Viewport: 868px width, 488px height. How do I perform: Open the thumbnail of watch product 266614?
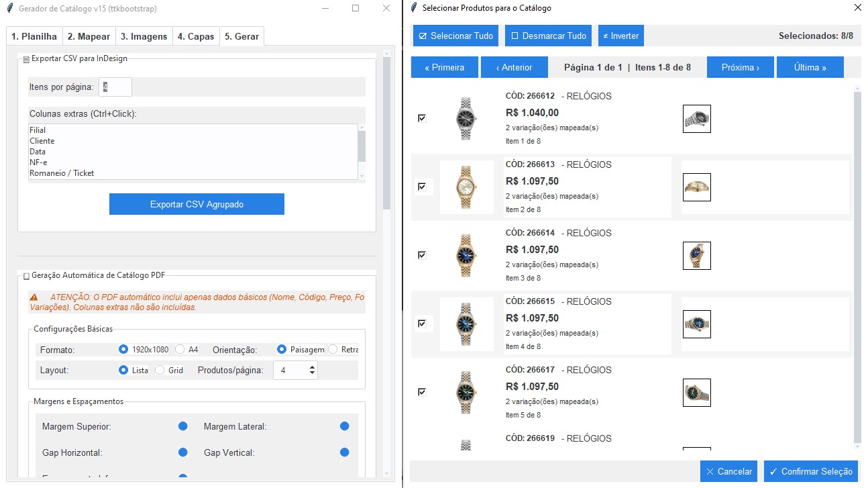point(696,255)
